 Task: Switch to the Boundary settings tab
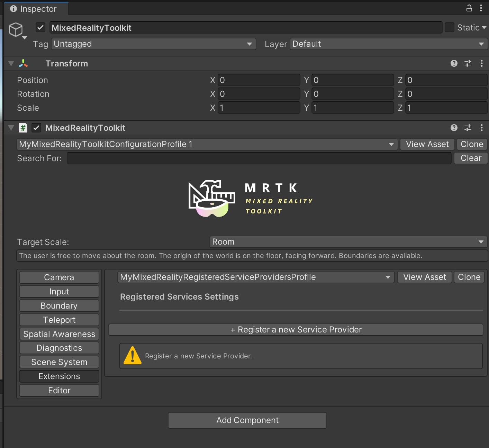pyautogui.click(x=59, y=306)
